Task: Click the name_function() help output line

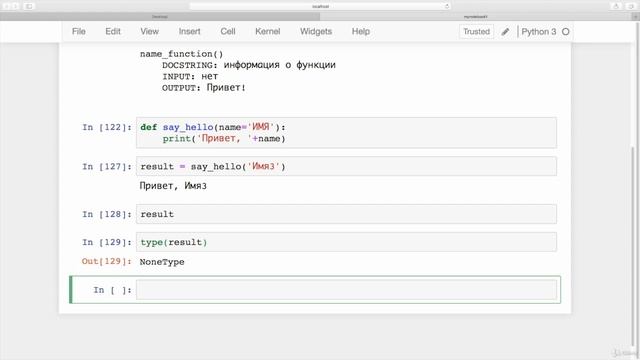Action: pos(181,54)
